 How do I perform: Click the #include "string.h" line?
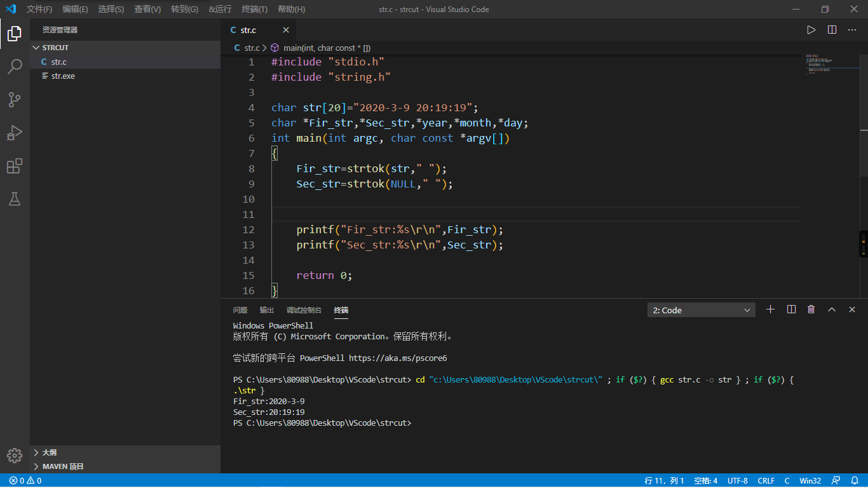(330, 77)
